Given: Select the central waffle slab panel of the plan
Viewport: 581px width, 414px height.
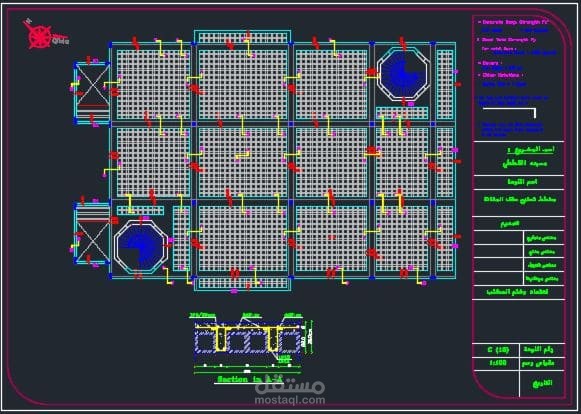Looking at the screenshot, I should pos(243,162).
